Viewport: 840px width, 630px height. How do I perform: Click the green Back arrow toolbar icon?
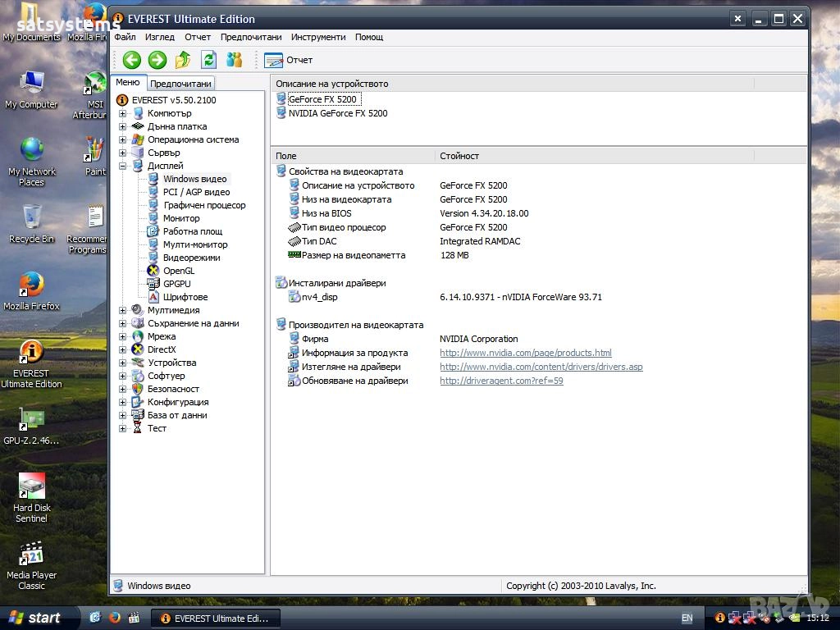[x=131, y=60]
